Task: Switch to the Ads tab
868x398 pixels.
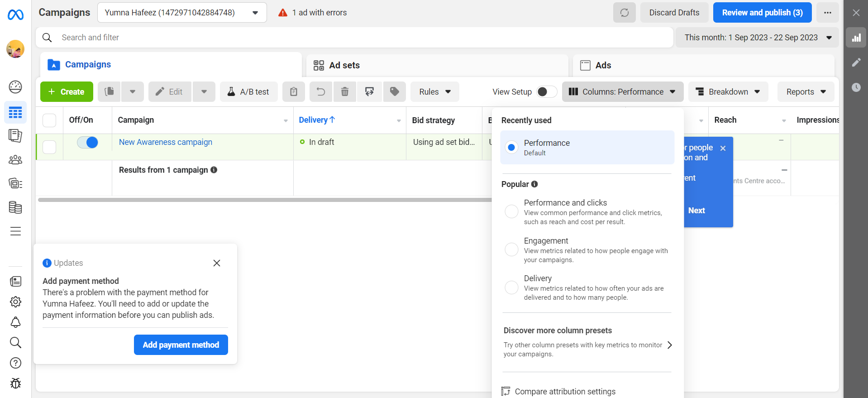Action: point(704,65)
